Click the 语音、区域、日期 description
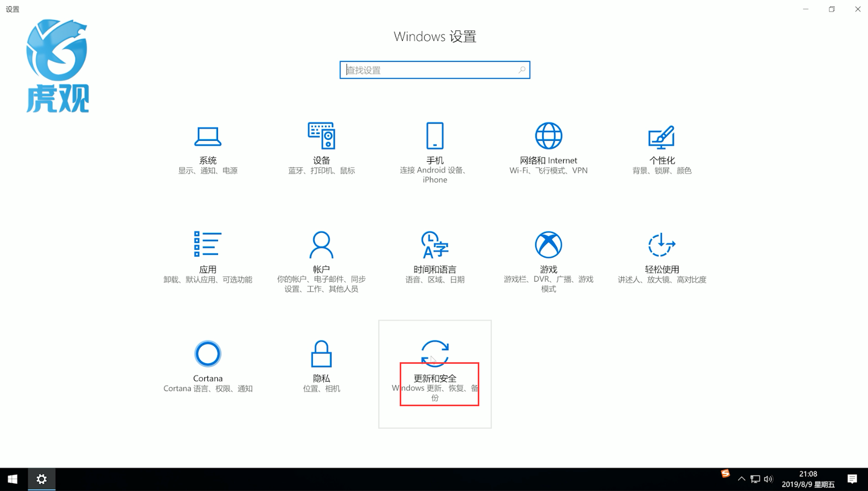 [x=435, y=280]
